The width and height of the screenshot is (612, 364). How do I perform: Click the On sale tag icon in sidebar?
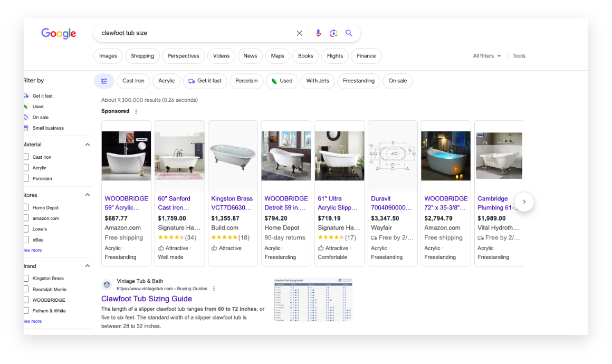point(26,117)
